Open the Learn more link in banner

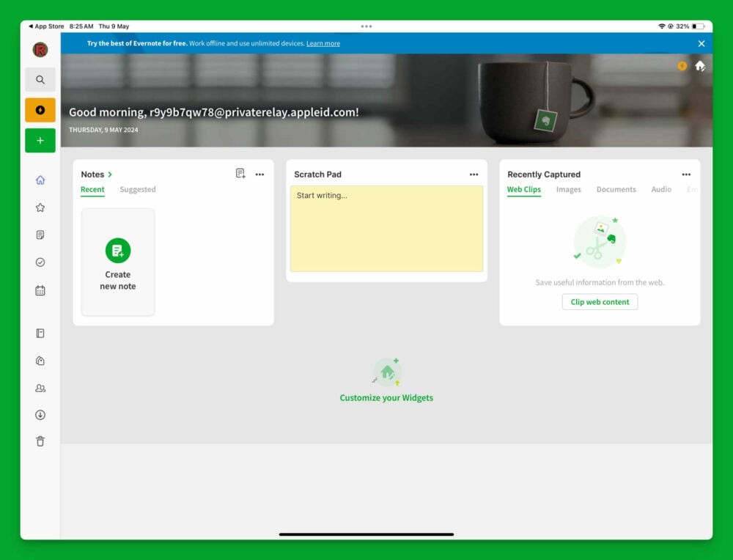click(x=323, y=43)
